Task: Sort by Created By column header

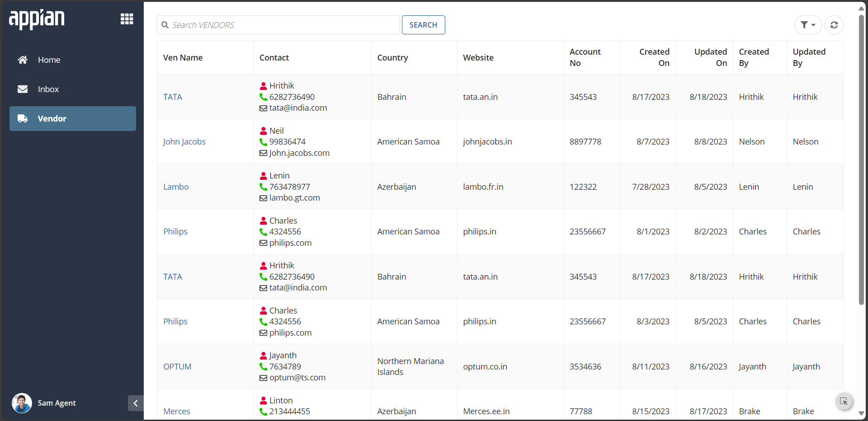Action: [x=754, y=57]
